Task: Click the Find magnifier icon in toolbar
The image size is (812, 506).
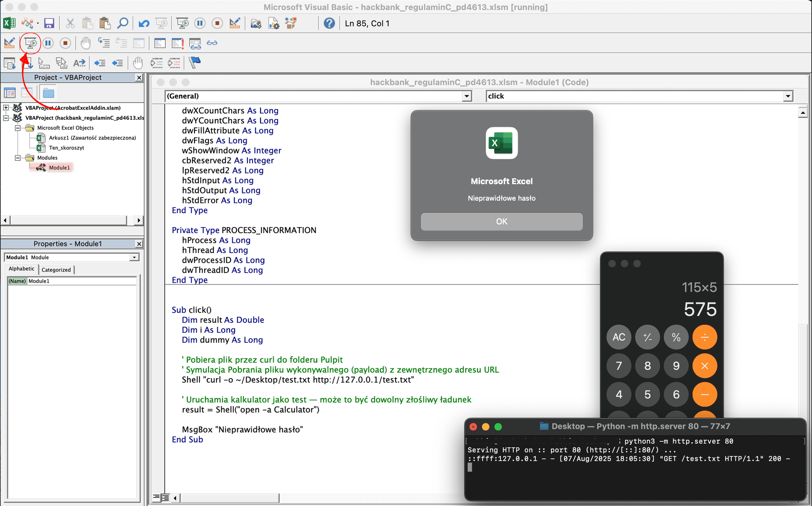Action: click(123, 23)
